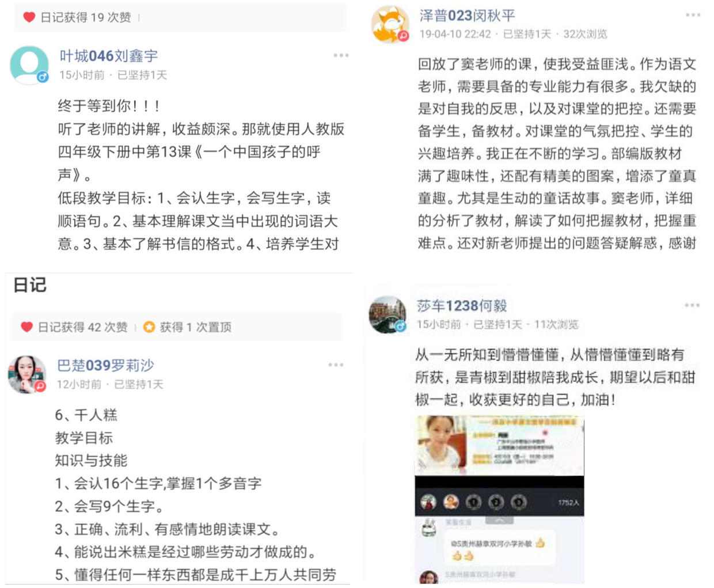
Task: Select the 日记 section heading
Action: coord(30,285)
